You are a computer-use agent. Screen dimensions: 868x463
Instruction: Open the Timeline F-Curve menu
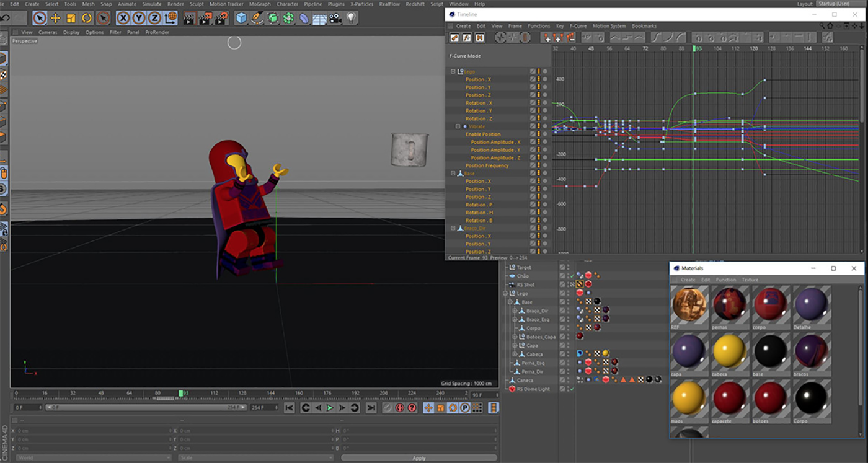[x=578, y=26]
